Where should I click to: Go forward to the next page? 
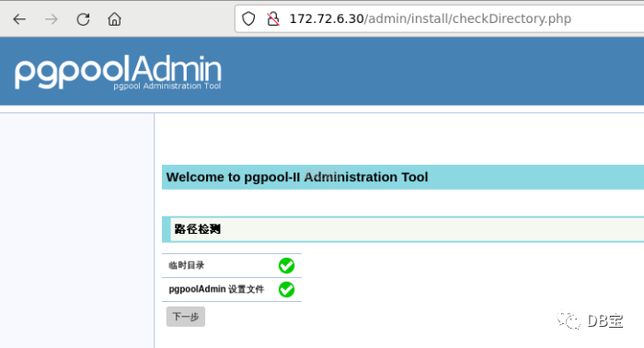[x=52, y=19]
